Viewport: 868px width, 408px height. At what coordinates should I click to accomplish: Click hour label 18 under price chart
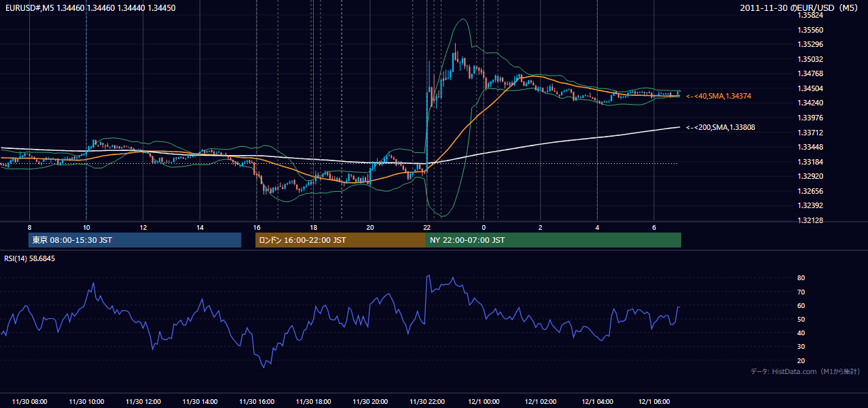pyautogui.click(x=313, y=227)
